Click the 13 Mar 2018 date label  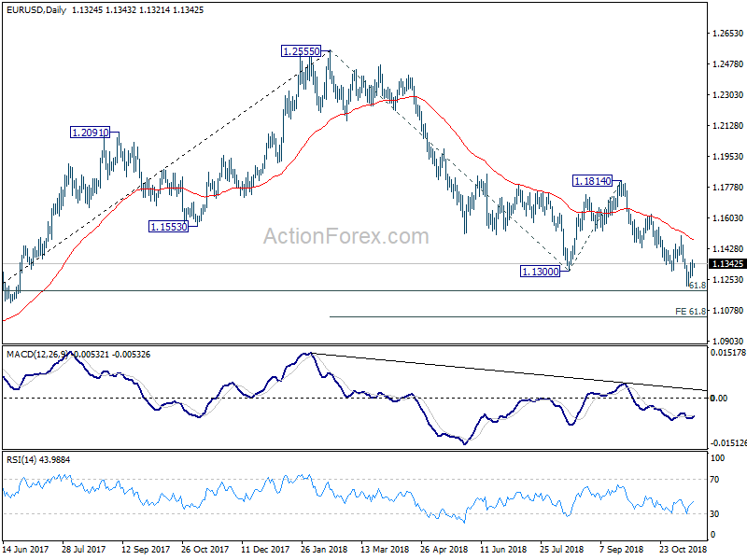click(x=385, y=550)
